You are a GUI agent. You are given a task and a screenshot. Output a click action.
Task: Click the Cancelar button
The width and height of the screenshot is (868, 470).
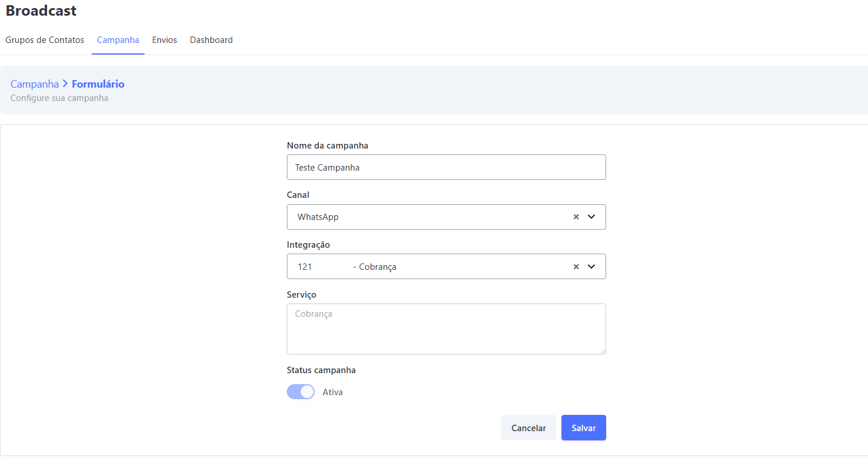pos(528,428)
